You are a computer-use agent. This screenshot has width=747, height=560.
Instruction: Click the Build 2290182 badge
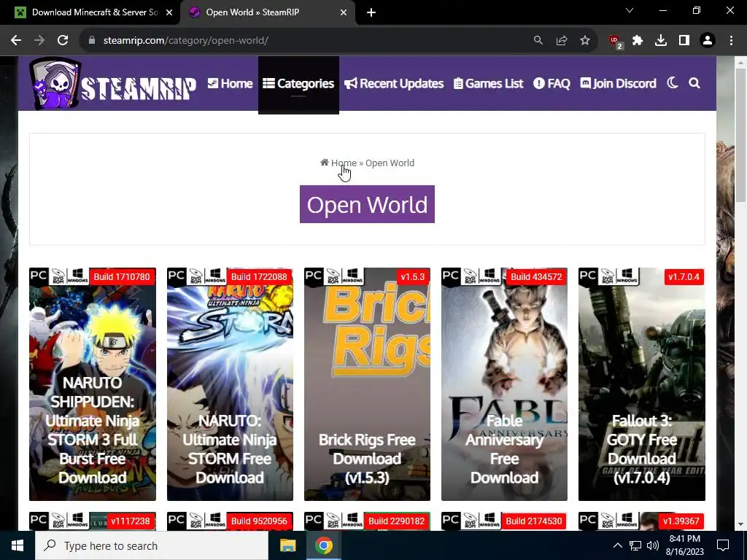coord(396,521)
